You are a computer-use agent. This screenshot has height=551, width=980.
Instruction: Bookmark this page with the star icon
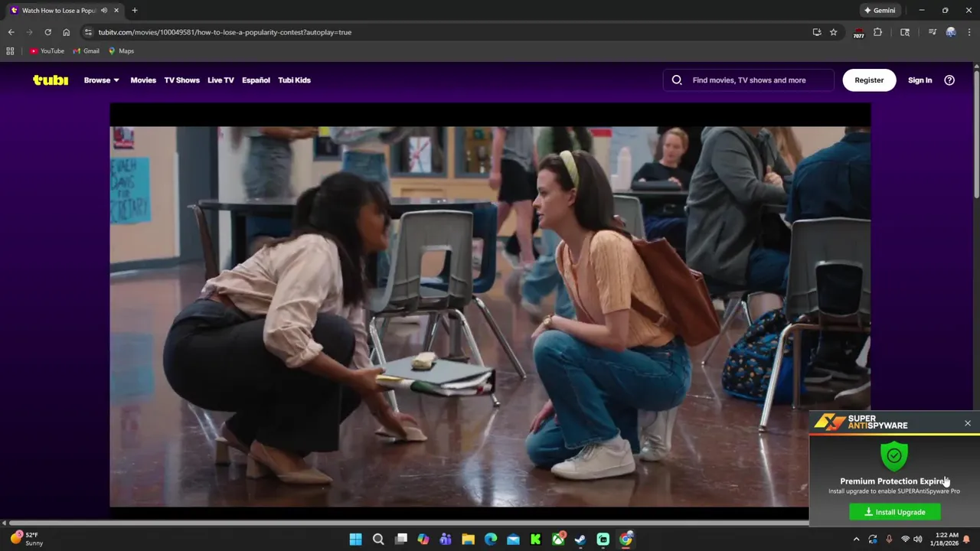834,32
